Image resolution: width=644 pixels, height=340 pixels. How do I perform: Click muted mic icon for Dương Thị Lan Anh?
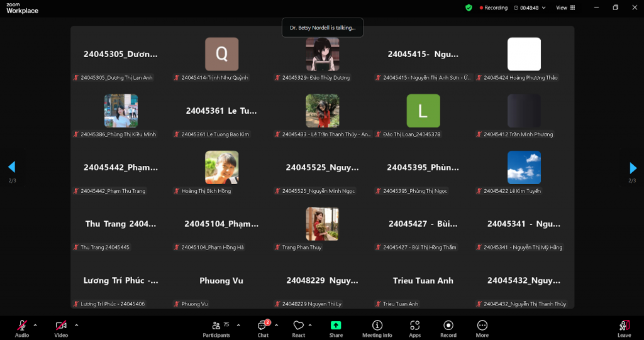pyautogui.click(x=76, y=77)
